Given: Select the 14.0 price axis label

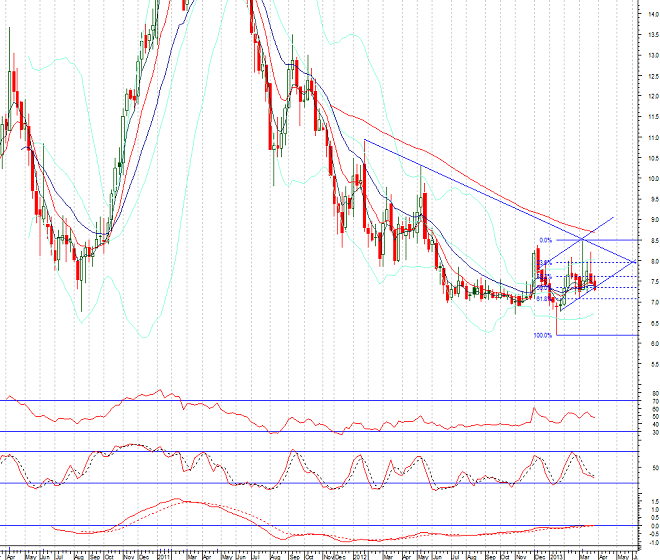Looking at the screenshot, I should click(x=651, y=15).
